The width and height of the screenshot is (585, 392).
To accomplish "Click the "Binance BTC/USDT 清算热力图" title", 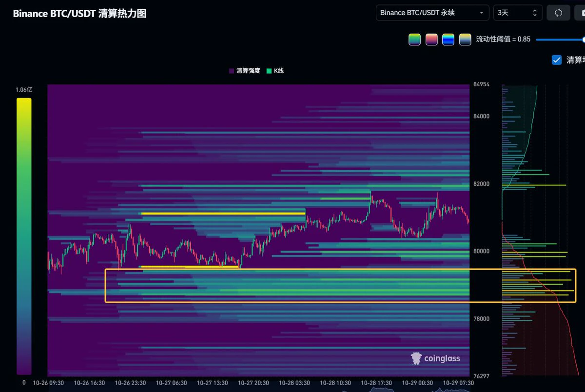I will 79,14.
